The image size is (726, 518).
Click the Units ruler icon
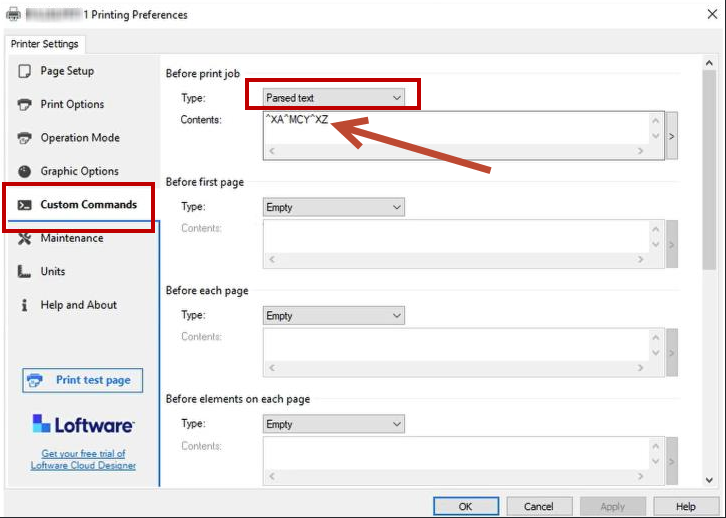25,272
